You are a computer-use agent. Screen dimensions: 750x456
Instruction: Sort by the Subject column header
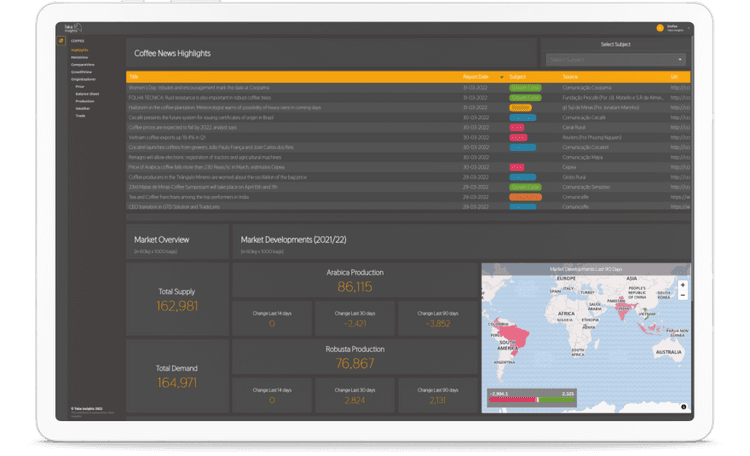click(x=517, y=77)
